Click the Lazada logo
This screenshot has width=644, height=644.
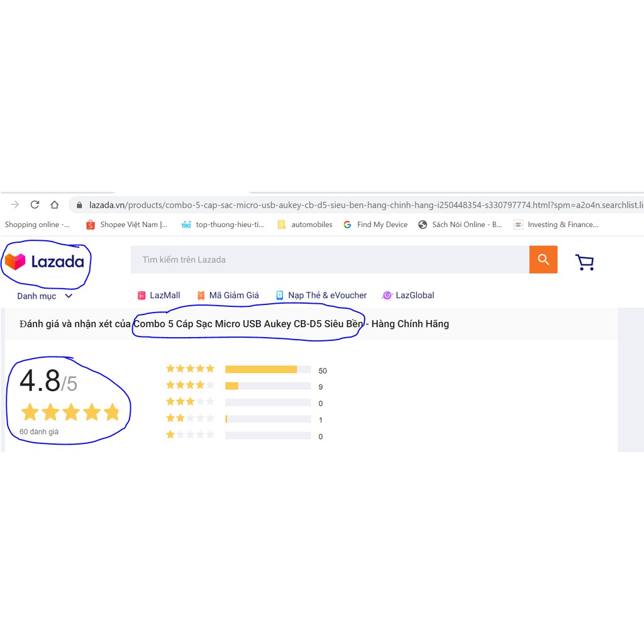[x=45, y=262]
